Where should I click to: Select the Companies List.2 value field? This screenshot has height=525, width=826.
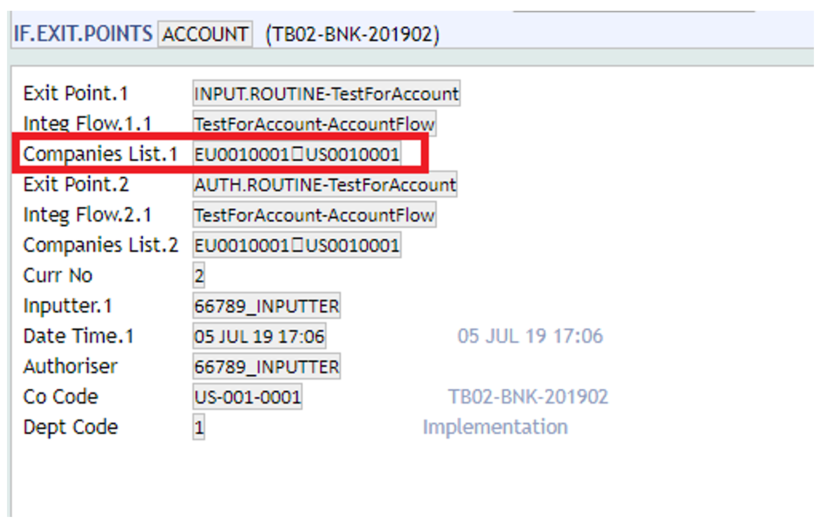coord(297,245)
